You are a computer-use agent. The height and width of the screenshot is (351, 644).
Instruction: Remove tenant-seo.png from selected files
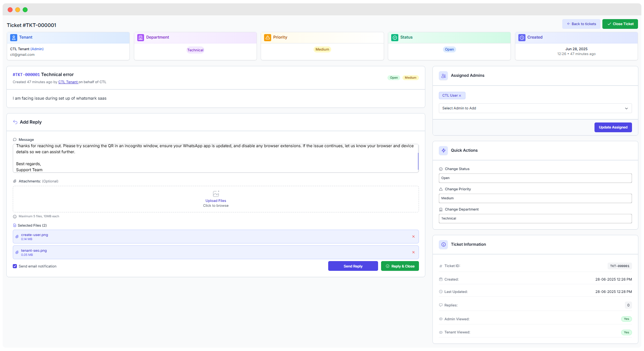point(413,252)
